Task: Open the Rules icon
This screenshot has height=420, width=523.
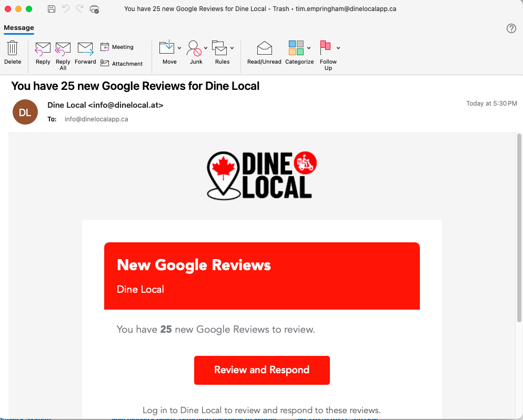Action: [x=219, y=48]
